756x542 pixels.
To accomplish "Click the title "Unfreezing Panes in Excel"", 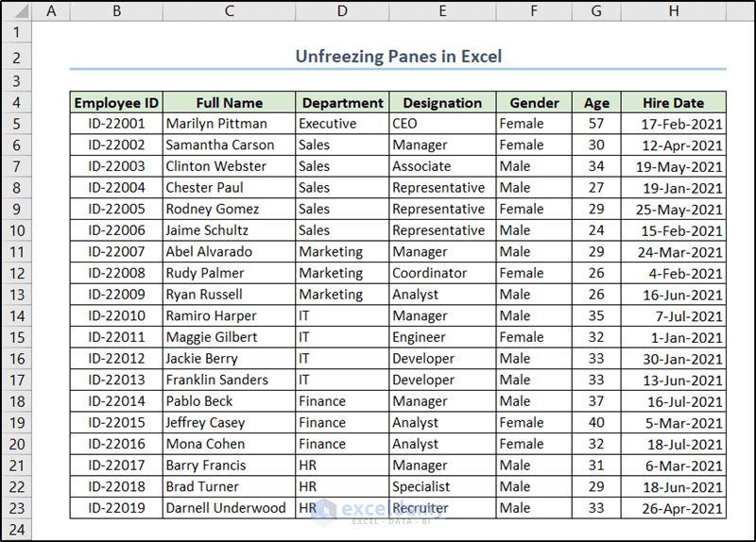I will tap(398, 57).
